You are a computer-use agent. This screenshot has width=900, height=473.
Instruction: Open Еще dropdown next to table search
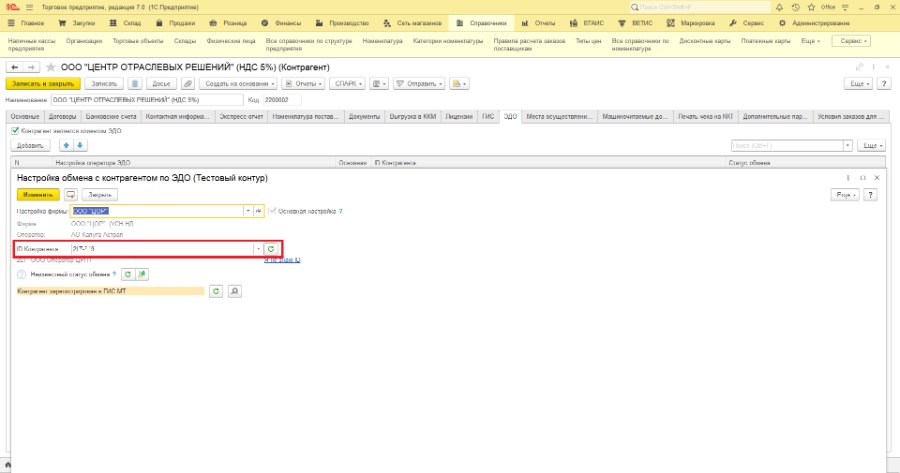tap(871, 146)
